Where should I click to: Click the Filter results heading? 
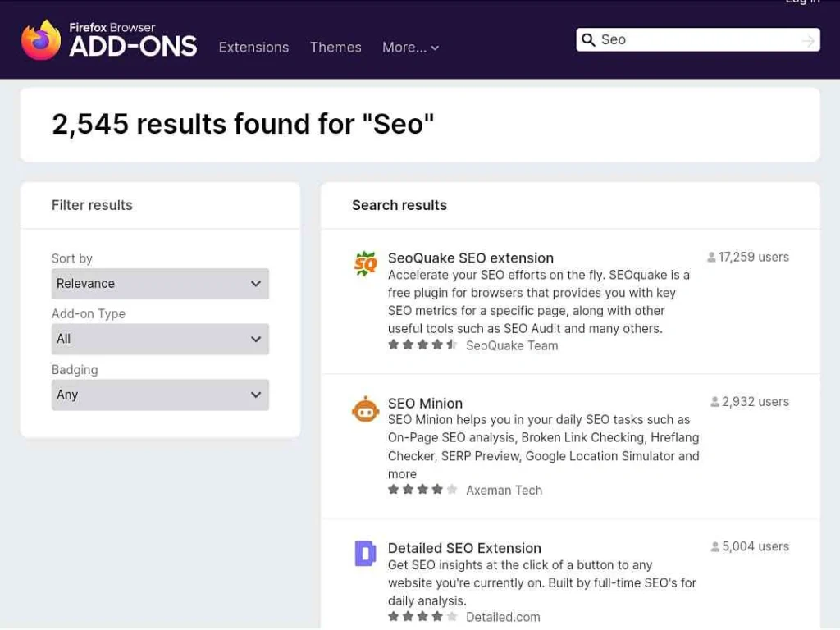[x=92, y=205]
